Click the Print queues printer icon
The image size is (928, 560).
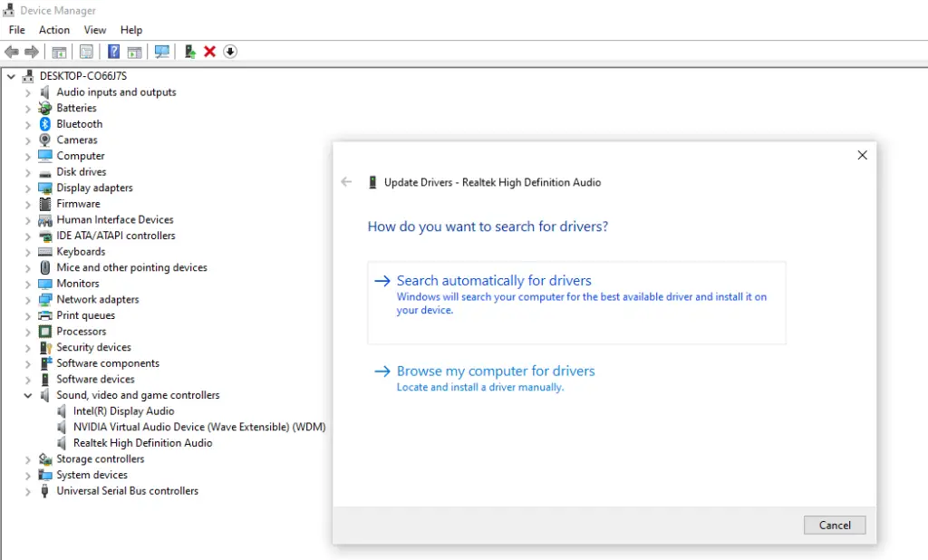45,315
